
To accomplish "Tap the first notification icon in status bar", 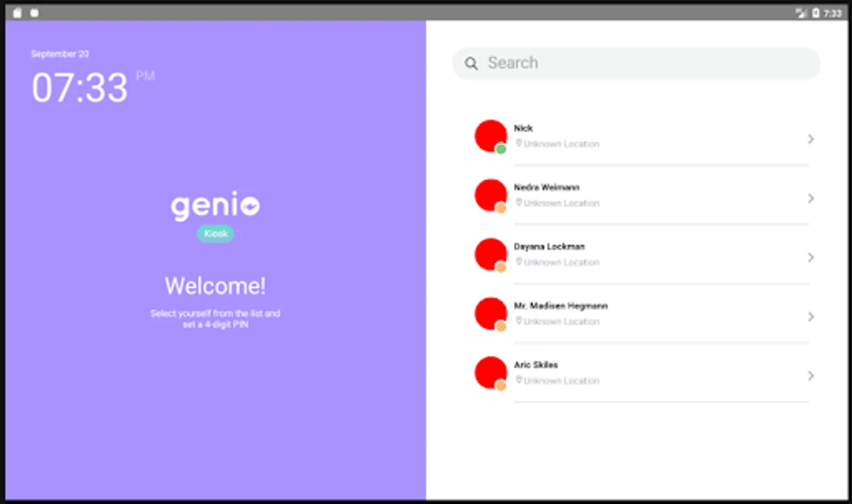I will tap(17, 12).
